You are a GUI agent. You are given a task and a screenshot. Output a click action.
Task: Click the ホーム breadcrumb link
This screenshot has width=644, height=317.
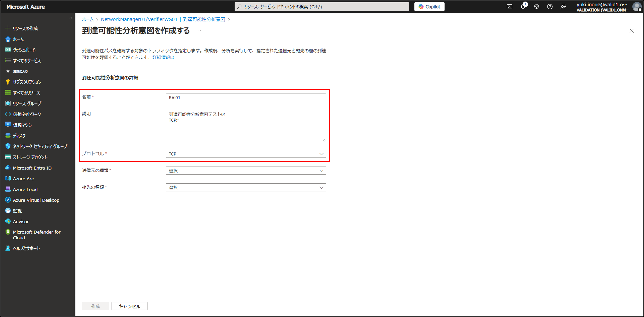tap(88, 19)
